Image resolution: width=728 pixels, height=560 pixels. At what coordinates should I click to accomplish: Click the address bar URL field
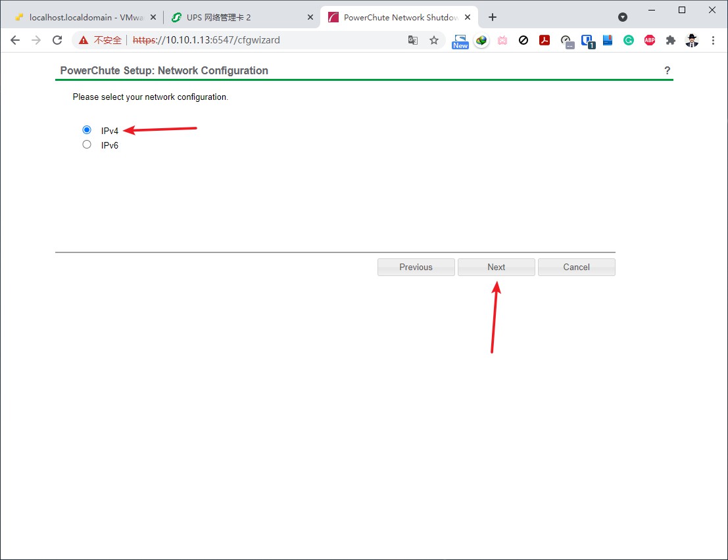pyautogui.click(x=263, y=40)
